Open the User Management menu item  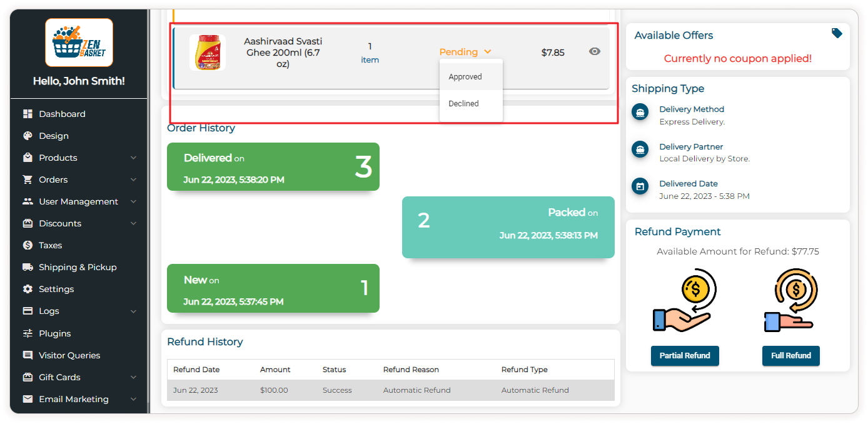(78, 201)
